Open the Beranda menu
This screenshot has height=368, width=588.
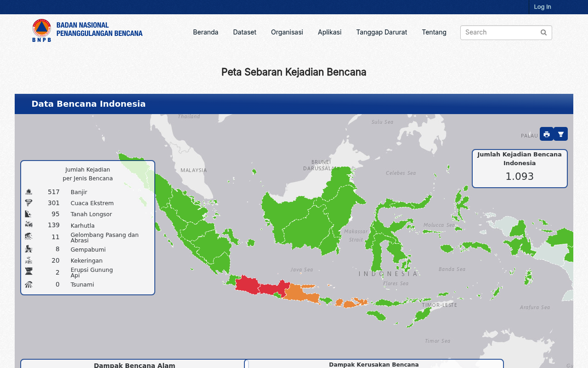point(206,32)
